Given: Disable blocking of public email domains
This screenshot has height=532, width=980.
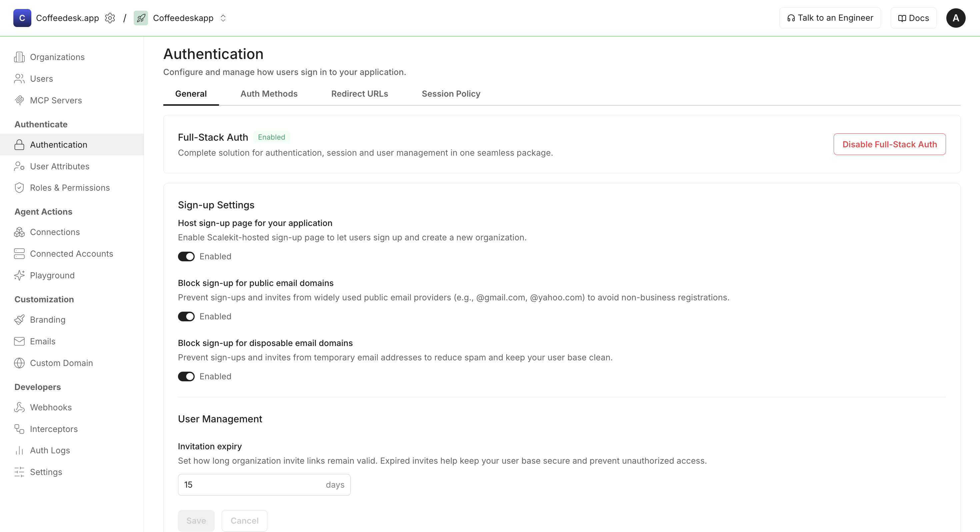Looking at the screenshot, I should 186,317.
